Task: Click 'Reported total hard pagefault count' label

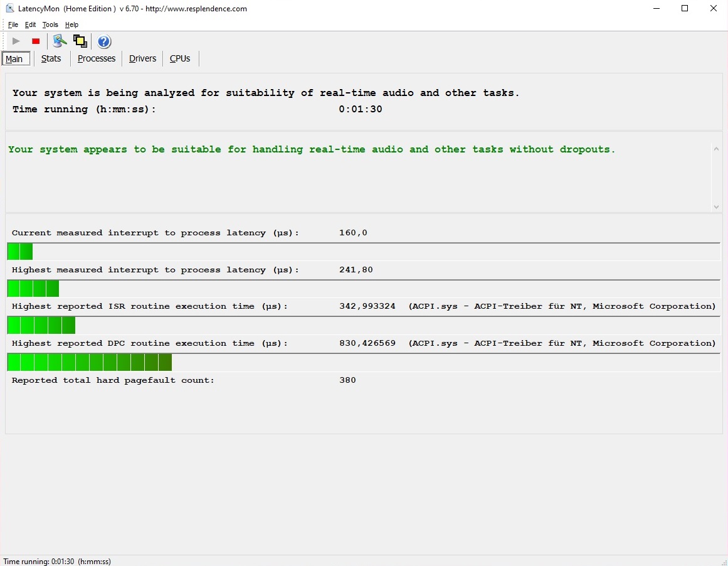Action: (x=113, y=380)
